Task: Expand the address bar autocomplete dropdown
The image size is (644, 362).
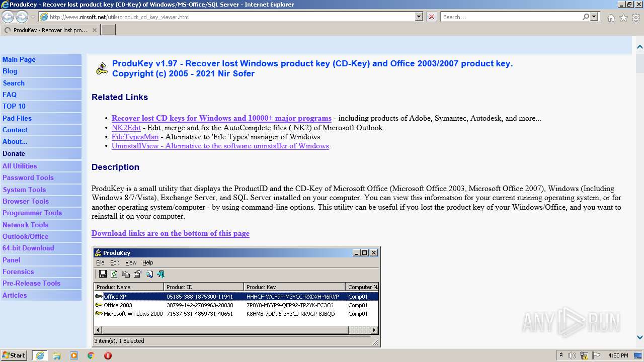Action: pyautogui.click(x=419, y=17)
